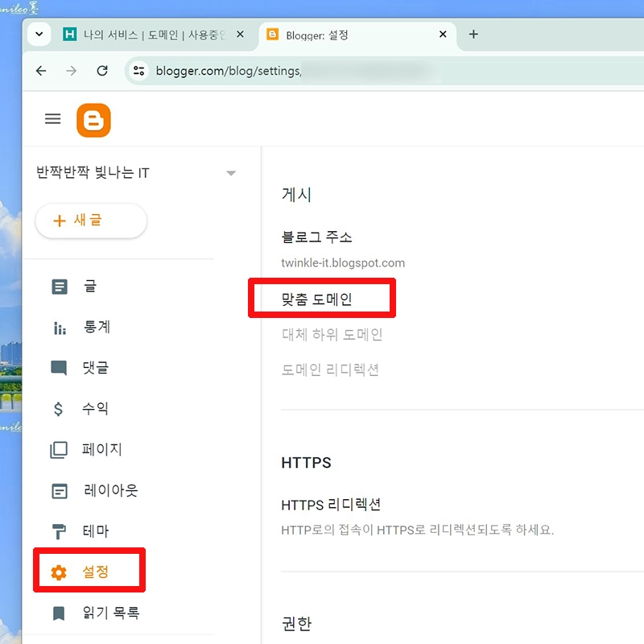Open the hamburger navigation menu
The height and width of the screenshot is (644, 644).
(52, 118)
